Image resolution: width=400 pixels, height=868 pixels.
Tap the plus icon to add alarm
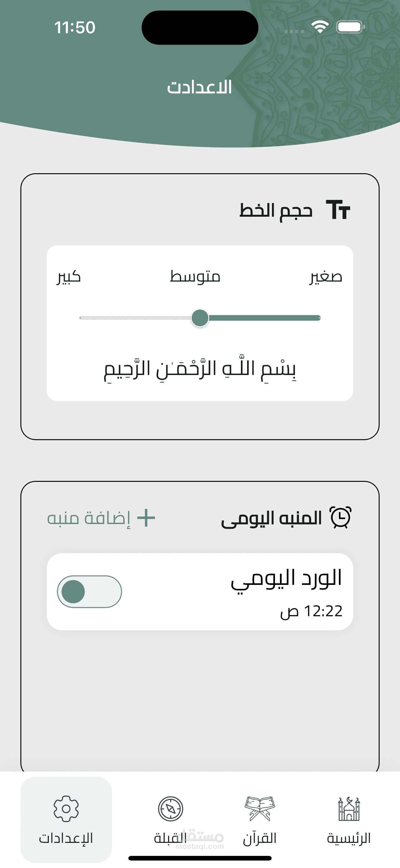(146, 518)
